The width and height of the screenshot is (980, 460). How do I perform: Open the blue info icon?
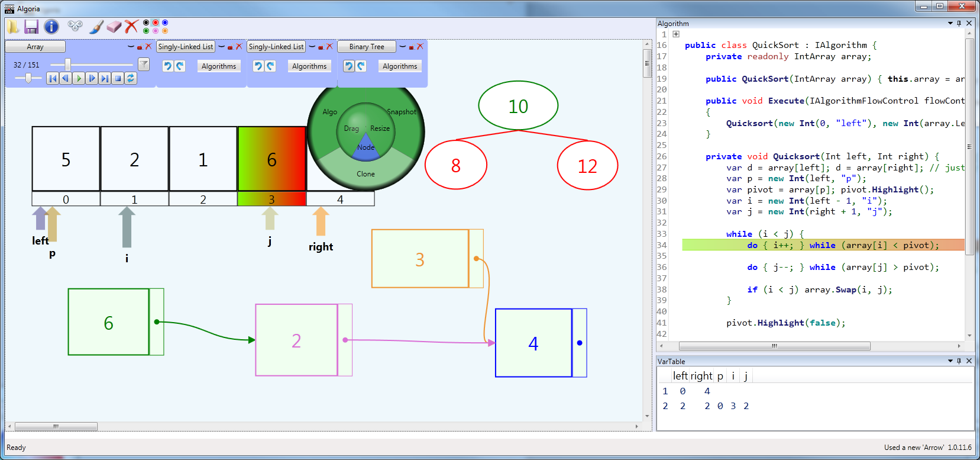[51, 27]
